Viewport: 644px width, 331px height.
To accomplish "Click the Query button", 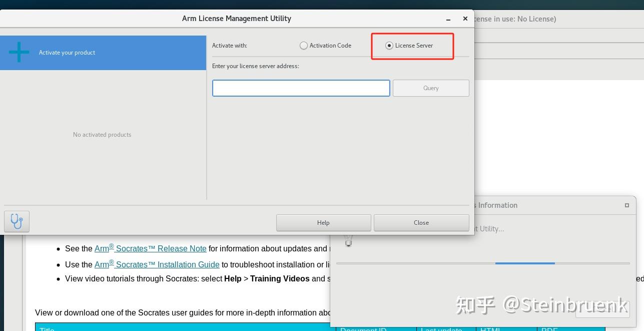I will (x=430, y=88).
